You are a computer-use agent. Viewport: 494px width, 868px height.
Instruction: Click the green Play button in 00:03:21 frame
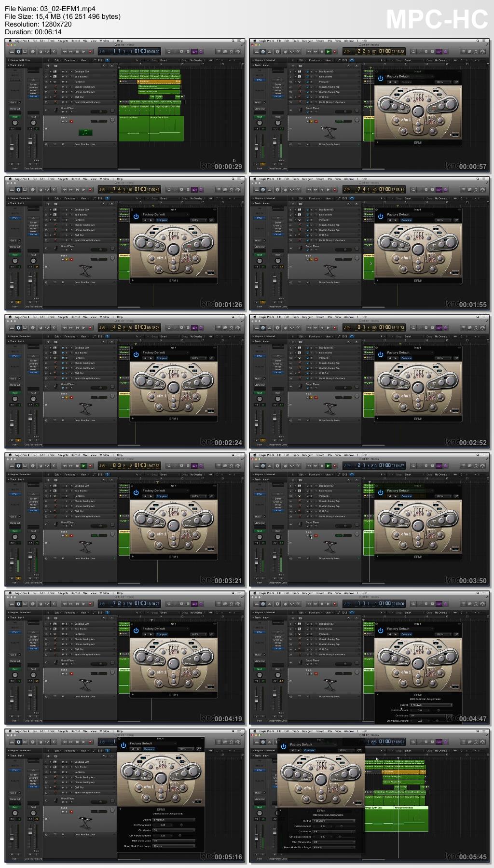pos(83,466)
